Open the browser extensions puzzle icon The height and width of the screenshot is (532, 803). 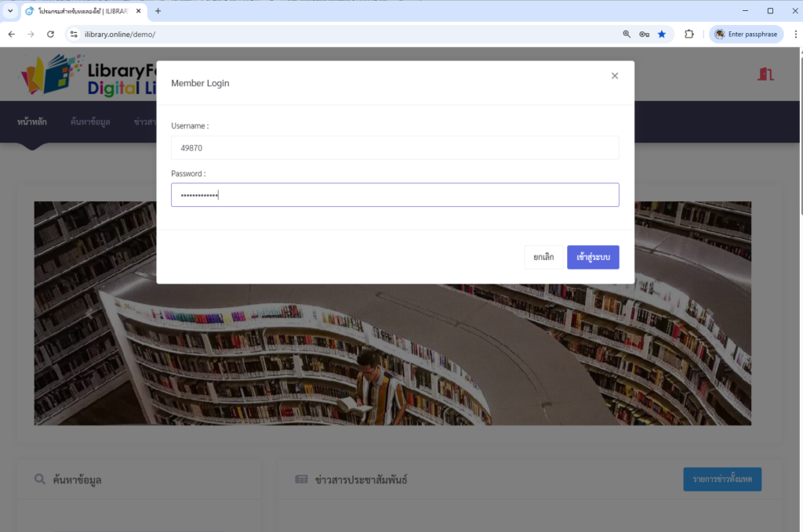(689, 34)
